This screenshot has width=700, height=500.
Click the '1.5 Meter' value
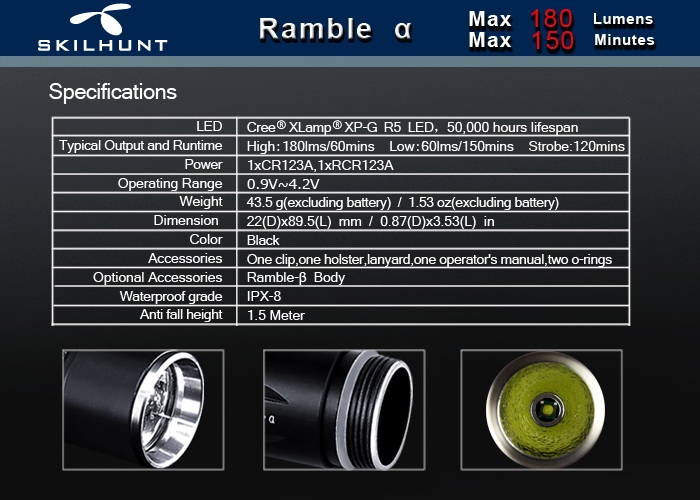tap(275, 316)
